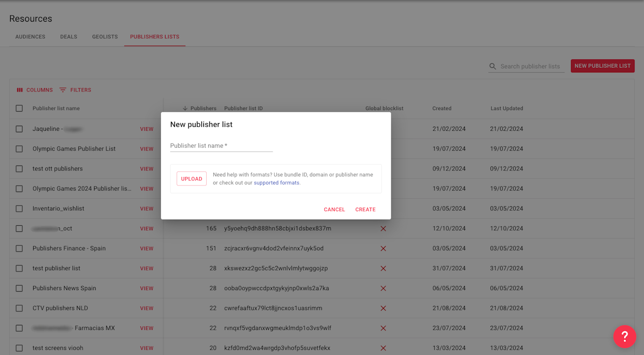This screenshot has width=644, height=355.
Task: Click the Upload button in dialog
Action: pos(191,179)
